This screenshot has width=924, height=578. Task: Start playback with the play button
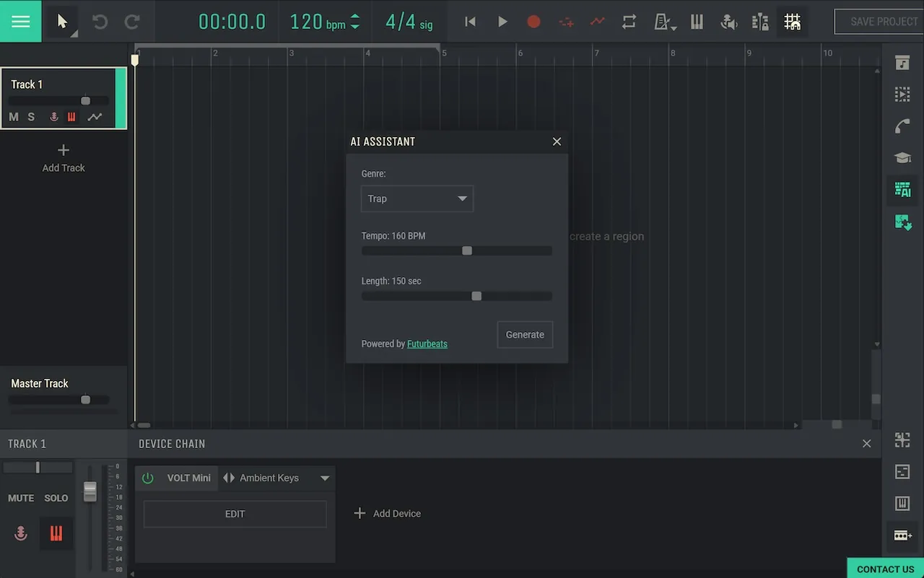(x=502, y=22)
